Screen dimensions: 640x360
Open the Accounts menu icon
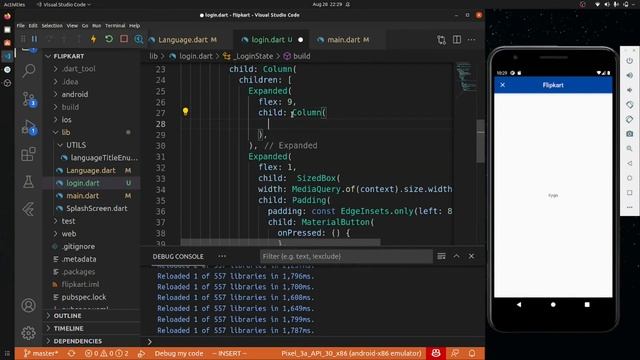click(x=29, y=305)
